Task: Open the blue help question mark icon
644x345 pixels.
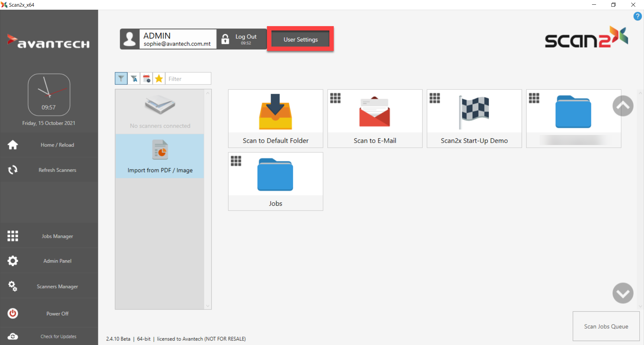Action: tap(637, 16)
